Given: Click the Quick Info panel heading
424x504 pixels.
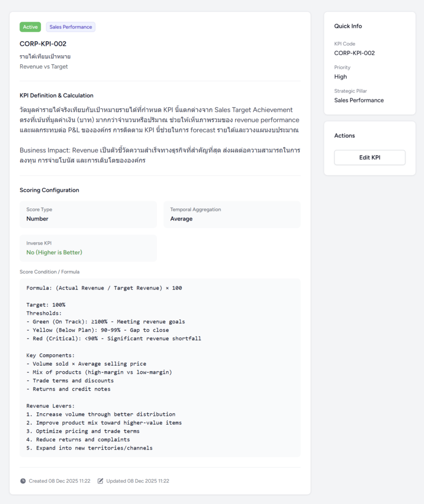Looking at the screenshot, I should 348,26.
